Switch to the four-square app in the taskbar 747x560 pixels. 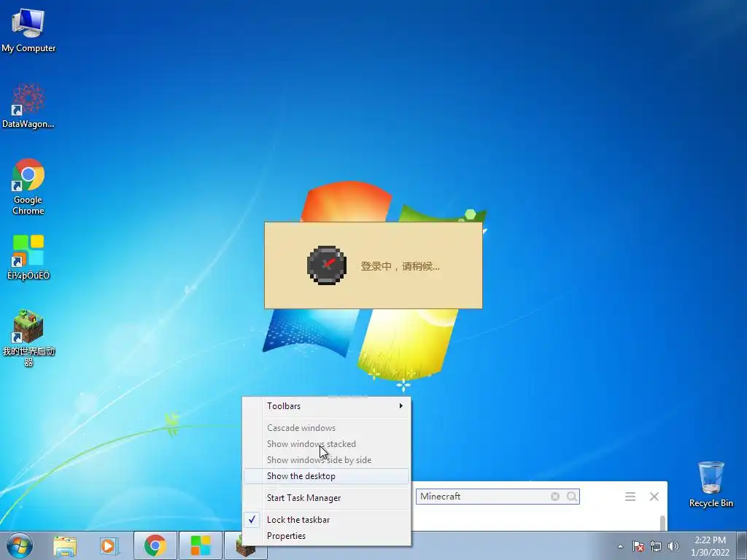[x=201, y=545]
